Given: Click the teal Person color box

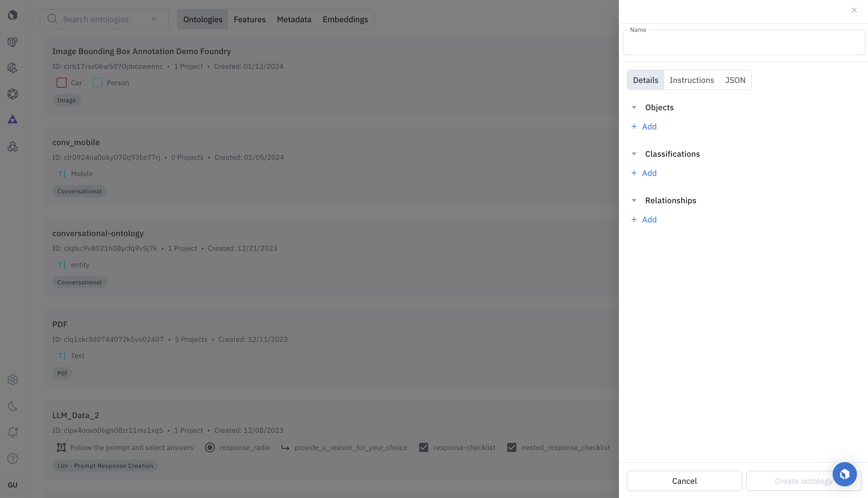Looking at the screenshot, I should click(x=98, y=83).
